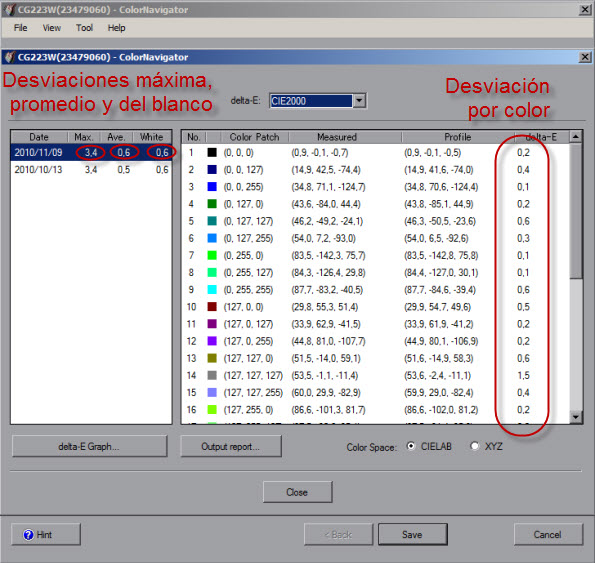Click the lime swatch in row 16
Screen dimensions: 595x563
(x=212, y=410)
